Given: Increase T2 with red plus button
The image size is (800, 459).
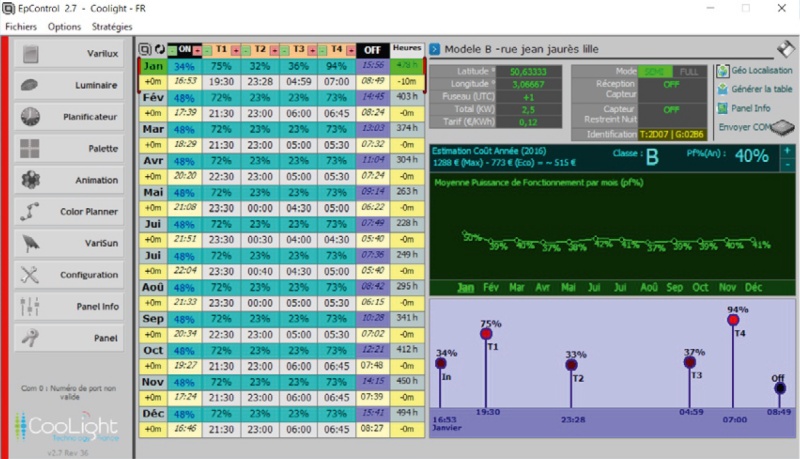Looking at the screenshot, I should pos(274,50).
